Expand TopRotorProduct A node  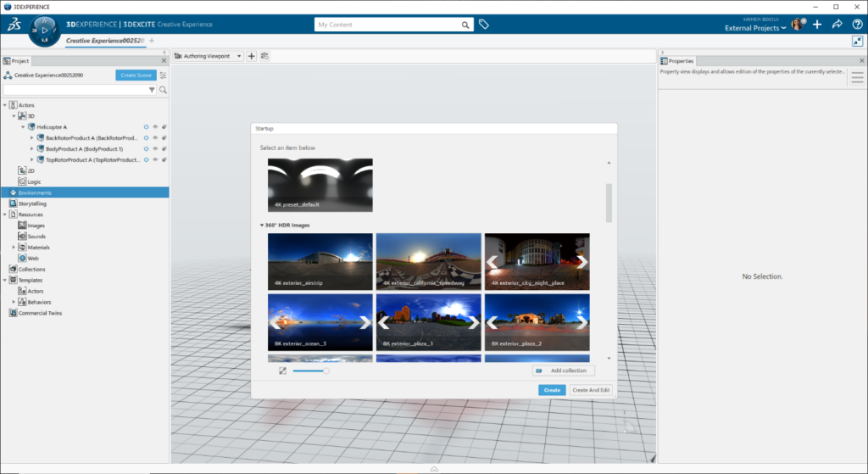tap(31, 159)
